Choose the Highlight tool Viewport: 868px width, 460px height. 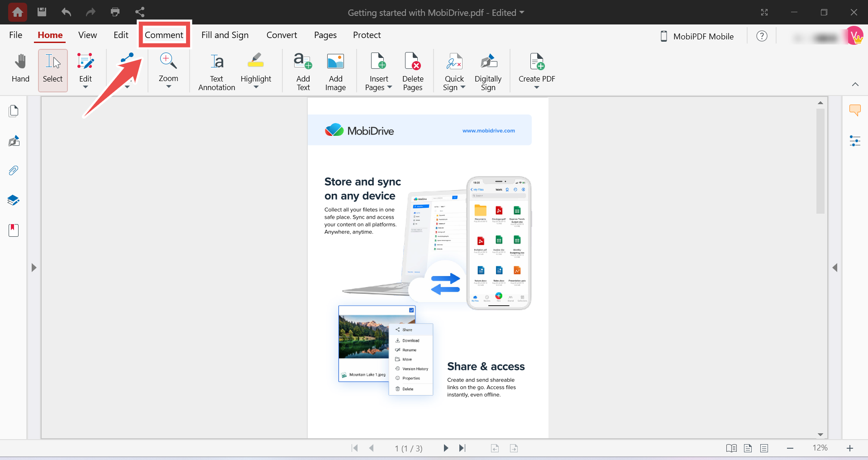tap(256, 67)
